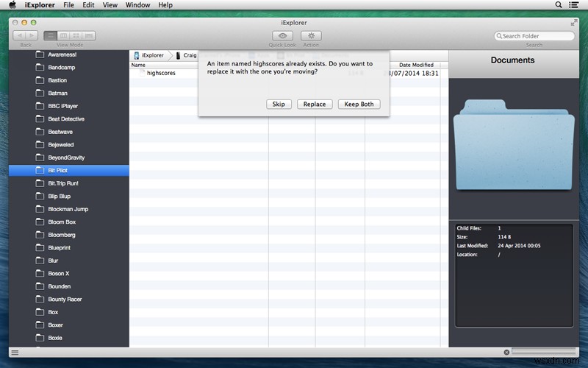The height and width of the screenshot is (368, 588).
Task: Switch to icon grid view mode
Action: point(76,35)
